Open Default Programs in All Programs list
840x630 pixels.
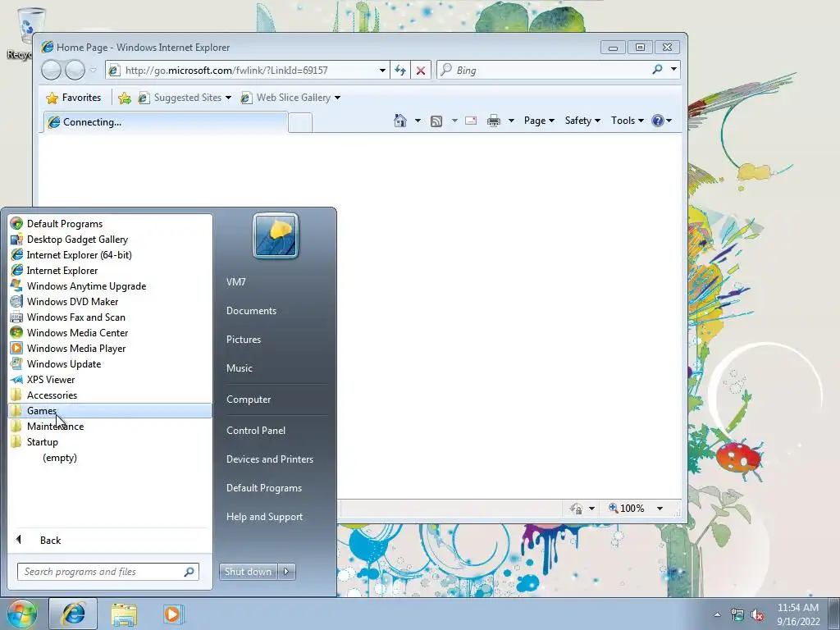[110, 224]
